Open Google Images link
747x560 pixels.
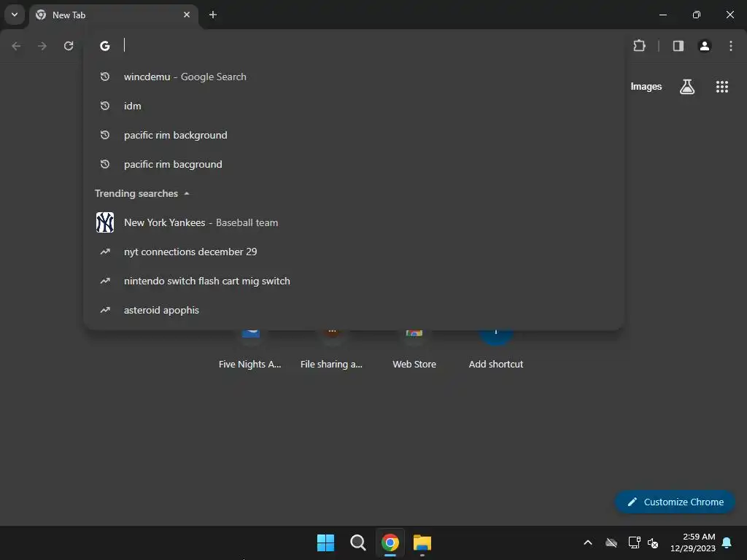(646, 87)
